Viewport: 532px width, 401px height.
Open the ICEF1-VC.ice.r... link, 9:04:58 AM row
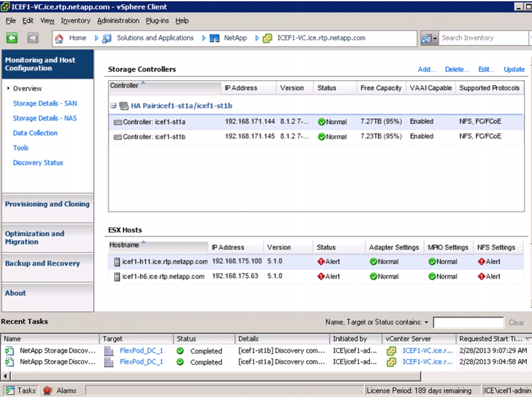(428, 362)
